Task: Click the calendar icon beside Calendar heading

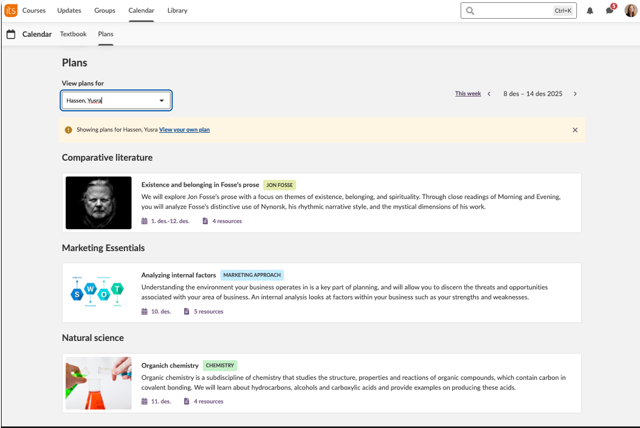Action: click(11, 34)
